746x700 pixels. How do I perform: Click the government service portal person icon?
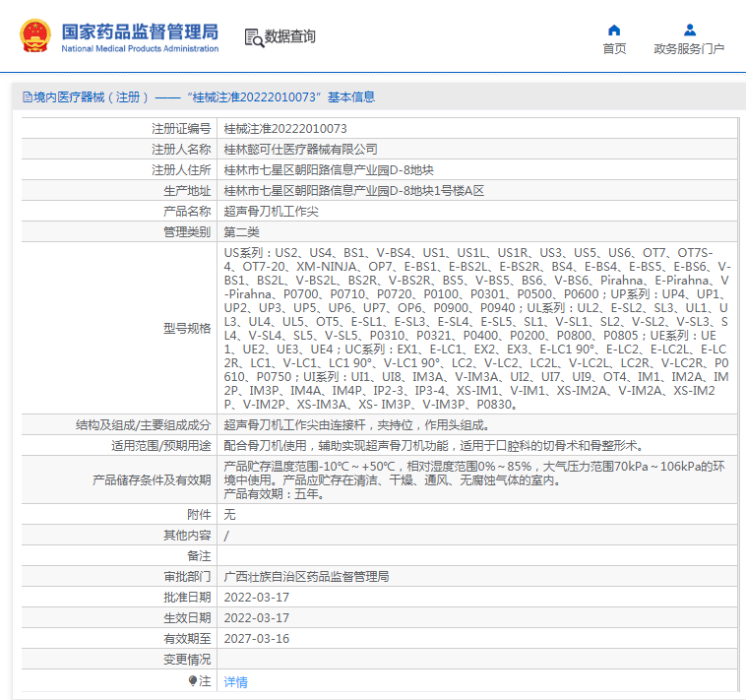(x=689, y=31)
